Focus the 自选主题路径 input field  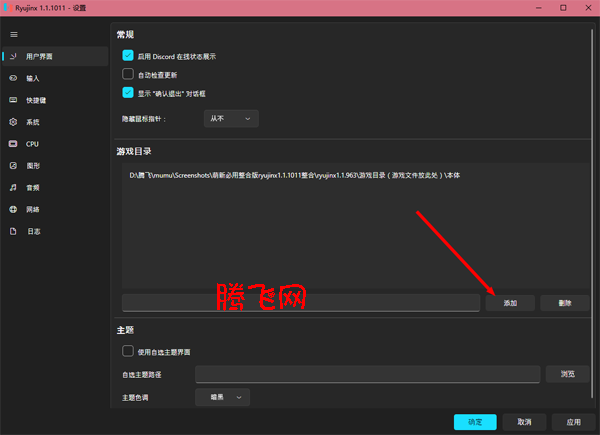(367, 374)
